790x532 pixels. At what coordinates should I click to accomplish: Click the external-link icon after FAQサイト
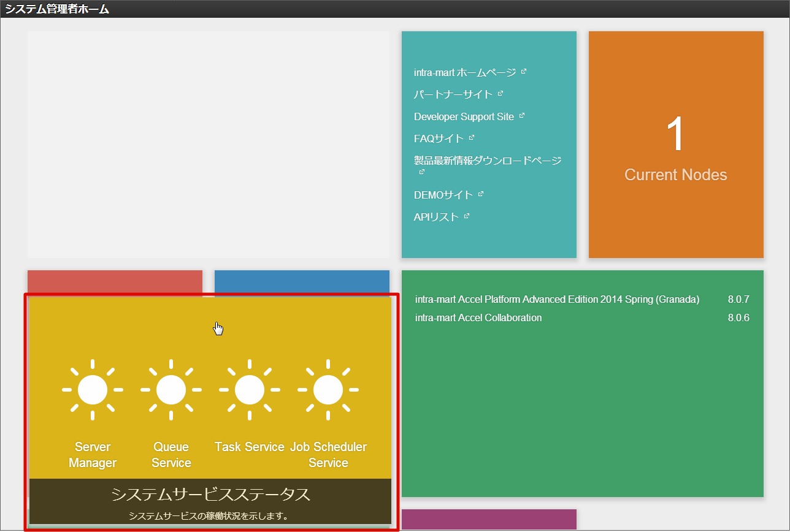click(472, 138)
